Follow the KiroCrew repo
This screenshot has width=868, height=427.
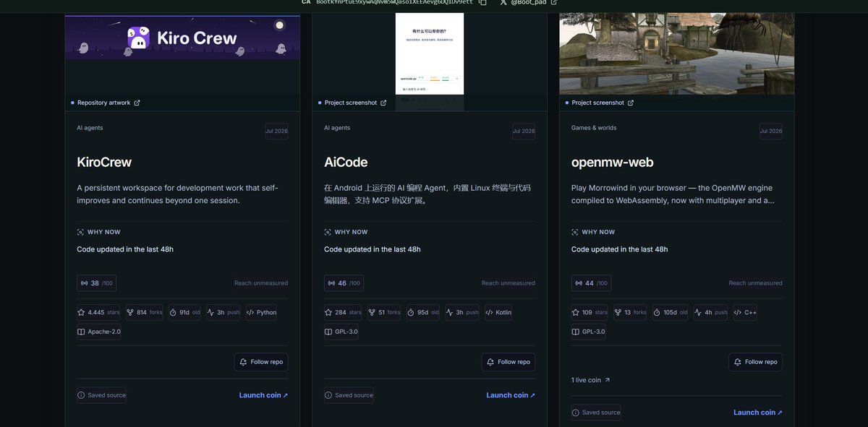click(x=261, y=362)
